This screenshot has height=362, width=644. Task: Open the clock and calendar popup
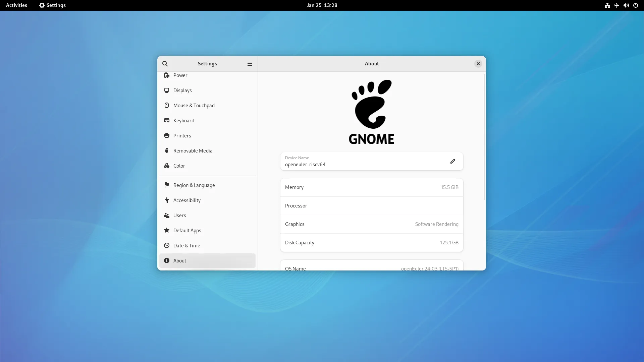pos(322,5)
